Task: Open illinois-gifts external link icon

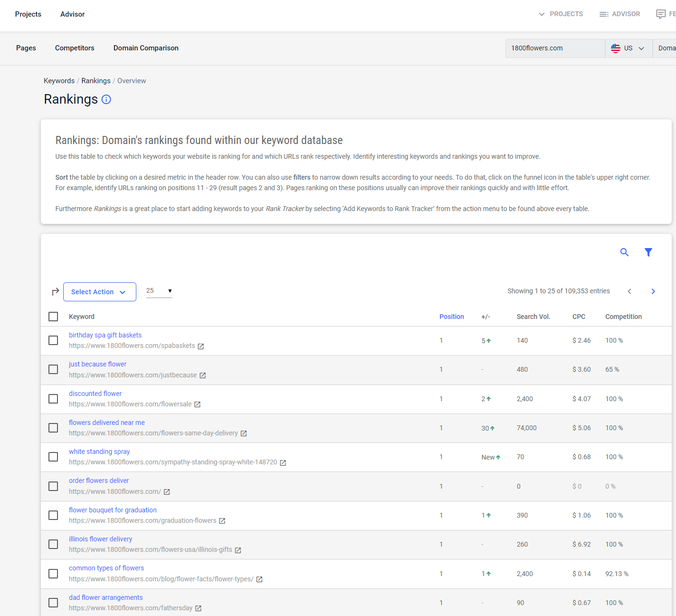Action: [x=238, y=550]
